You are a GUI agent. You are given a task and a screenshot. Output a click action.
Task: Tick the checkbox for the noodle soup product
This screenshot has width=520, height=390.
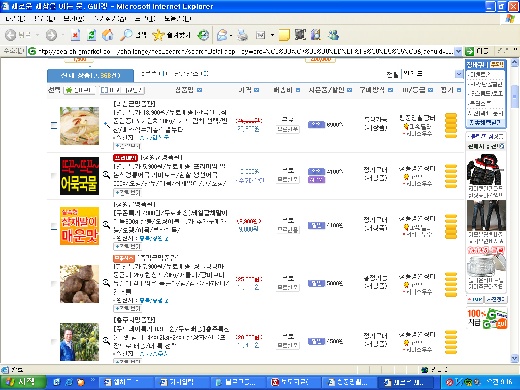click(x=54, y=126)
